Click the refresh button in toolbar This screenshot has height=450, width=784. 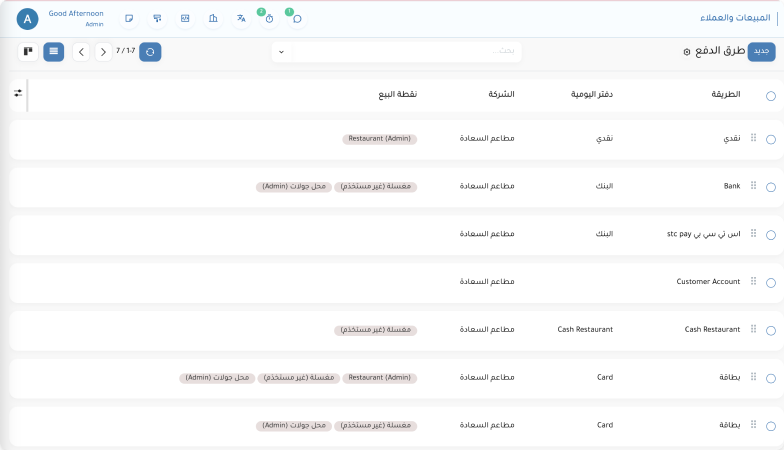150,52
